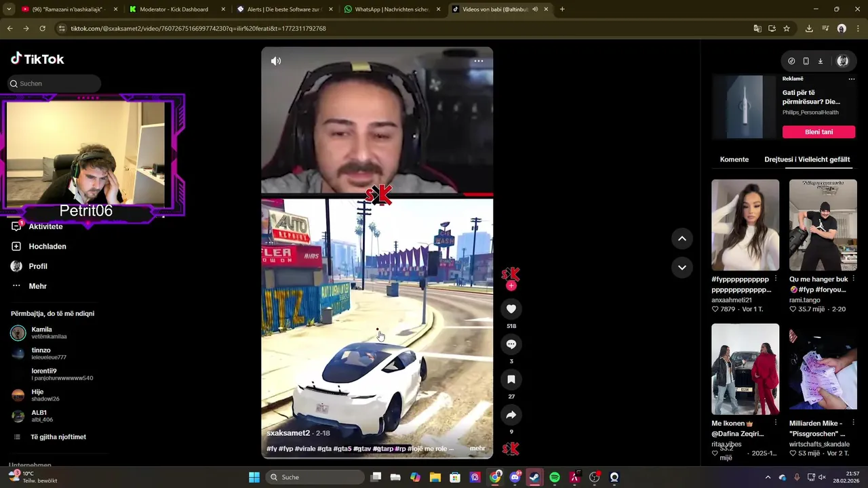The height and width of the screenshot is (488, 868).
Task: Click the 'Bleni tani' ad button
Action: (818, 132)
